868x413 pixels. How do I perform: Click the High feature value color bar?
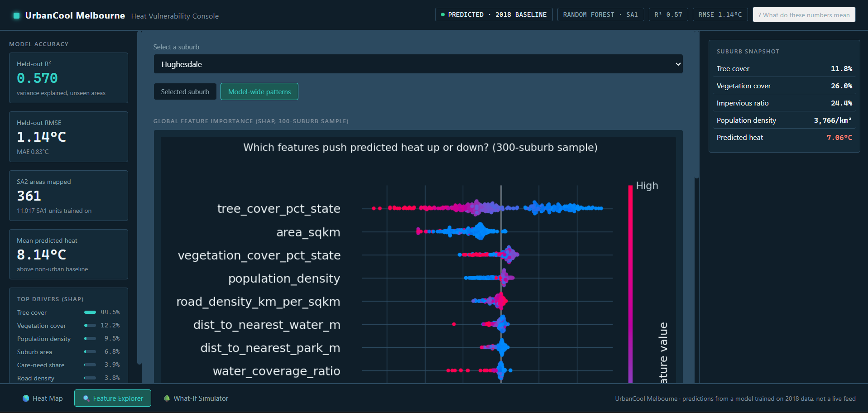(x=630, y=284)
